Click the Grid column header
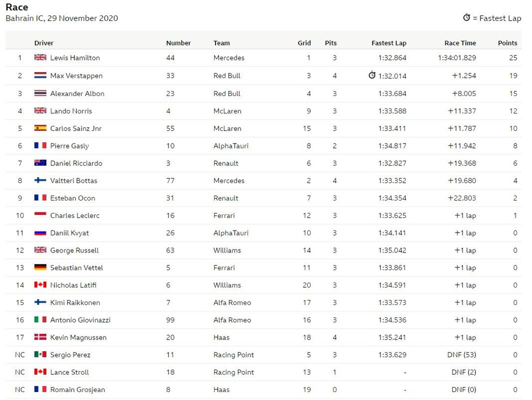 304,43
